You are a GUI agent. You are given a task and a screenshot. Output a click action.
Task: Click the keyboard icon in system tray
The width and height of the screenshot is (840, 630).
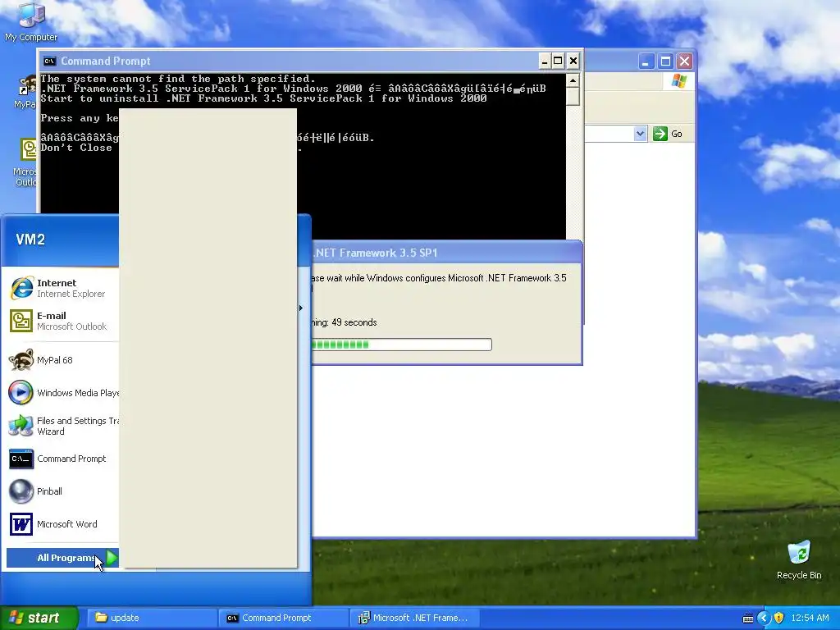coord(748,619)
